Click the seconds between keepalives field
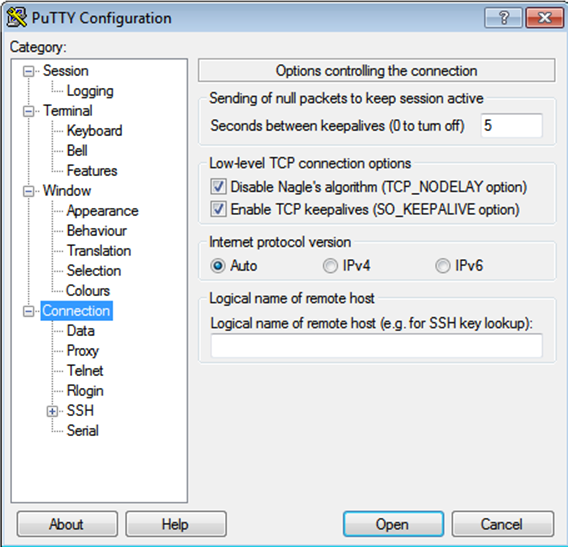 point(511,126)
